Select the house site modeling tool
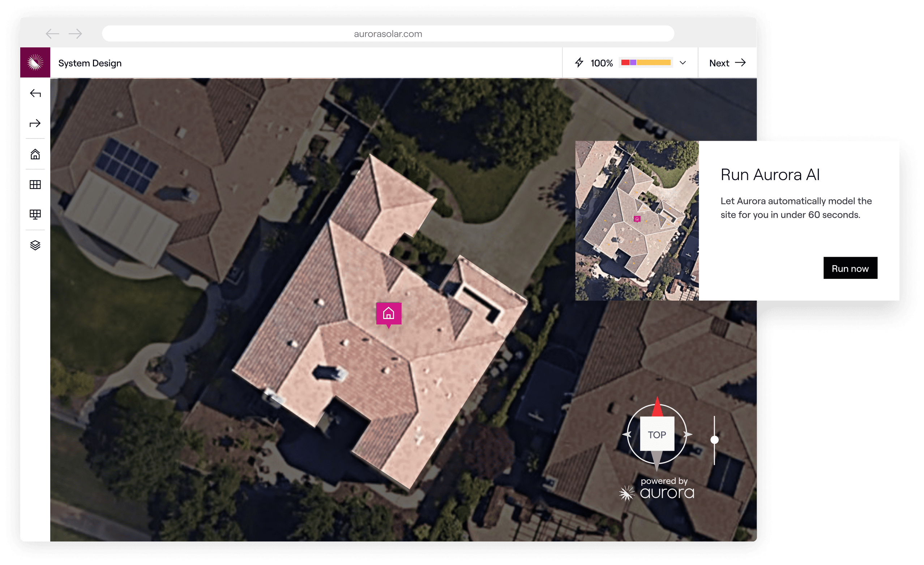The image size is (924, 565). pos(35,154)
